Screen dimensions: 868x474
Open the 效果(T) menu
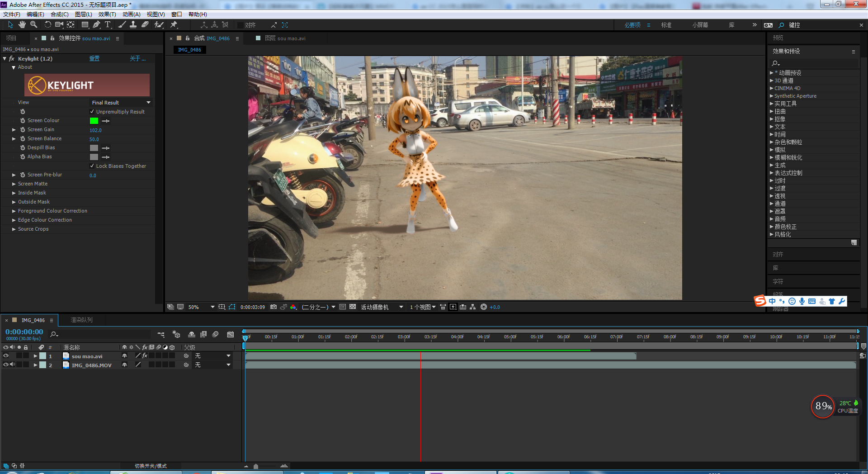[x=107, y=14]
